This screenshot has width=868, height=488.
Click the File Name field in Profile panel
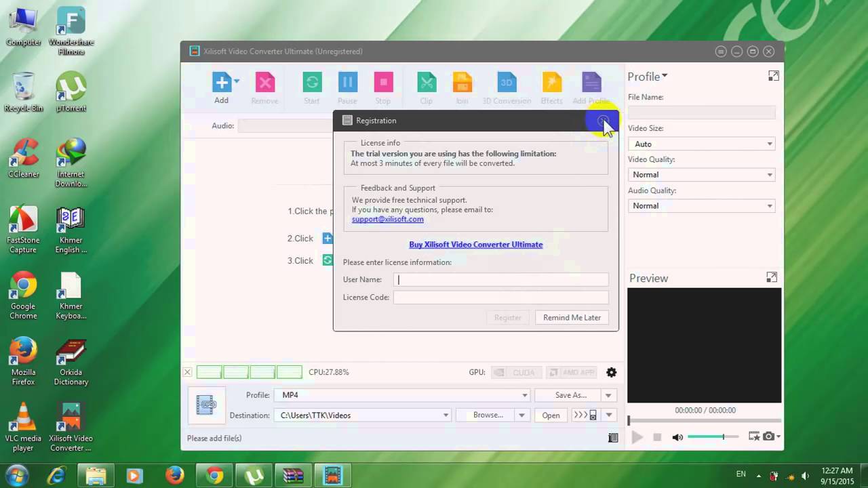701,113
